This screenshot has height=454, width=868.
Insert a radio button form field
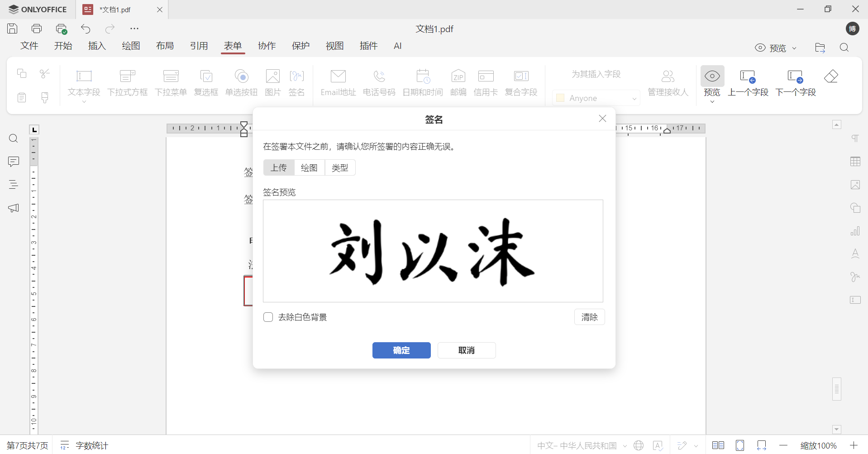click(241, 83)
